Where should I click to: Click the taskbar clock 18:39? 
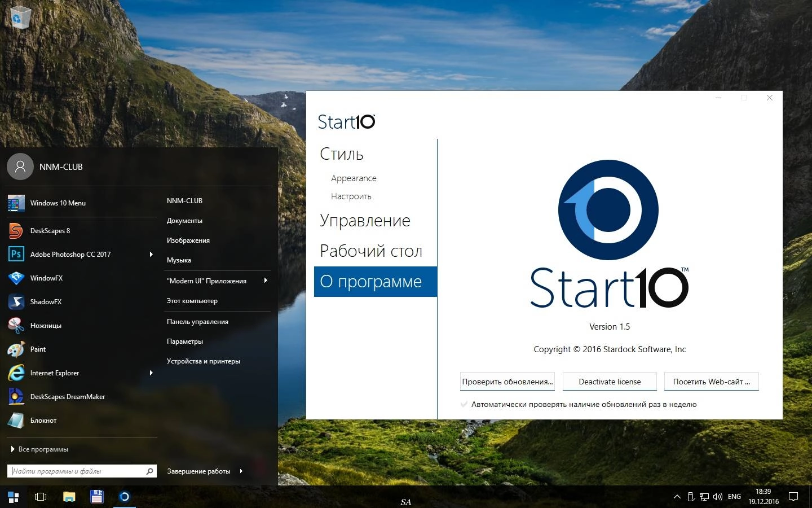[x=764, y=497]
